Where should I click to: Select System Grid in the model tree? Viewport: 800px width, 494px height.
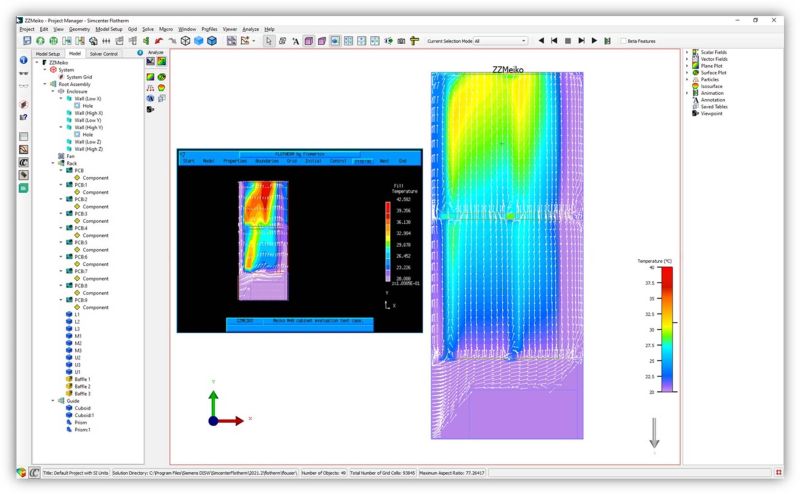pos(79,77)
